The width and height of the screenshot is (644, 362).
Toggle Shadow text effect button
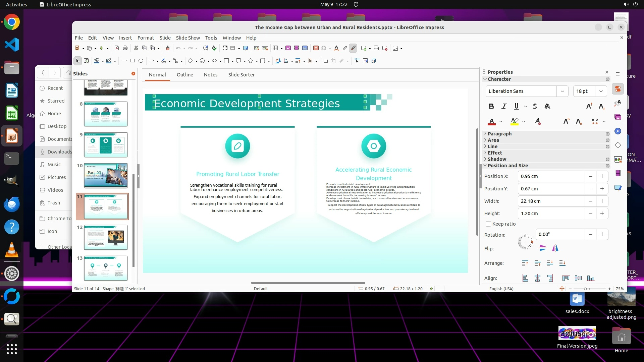pyautogui.click(x=547, y=107)
